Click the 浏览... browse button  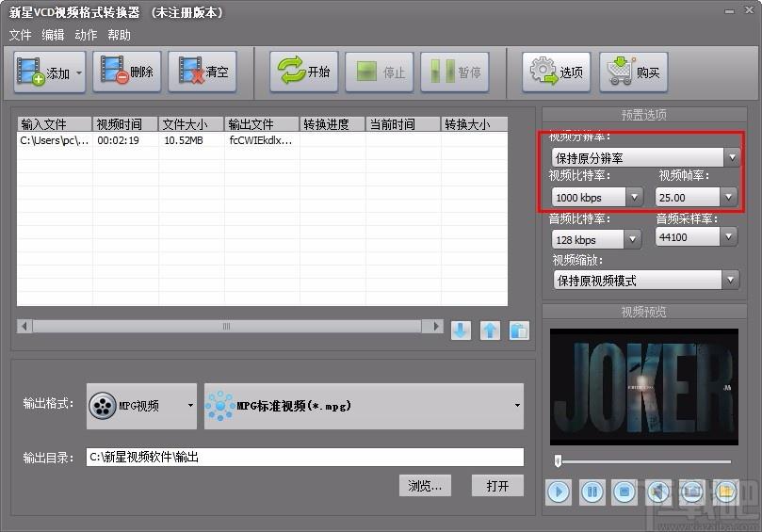[425, 485]
